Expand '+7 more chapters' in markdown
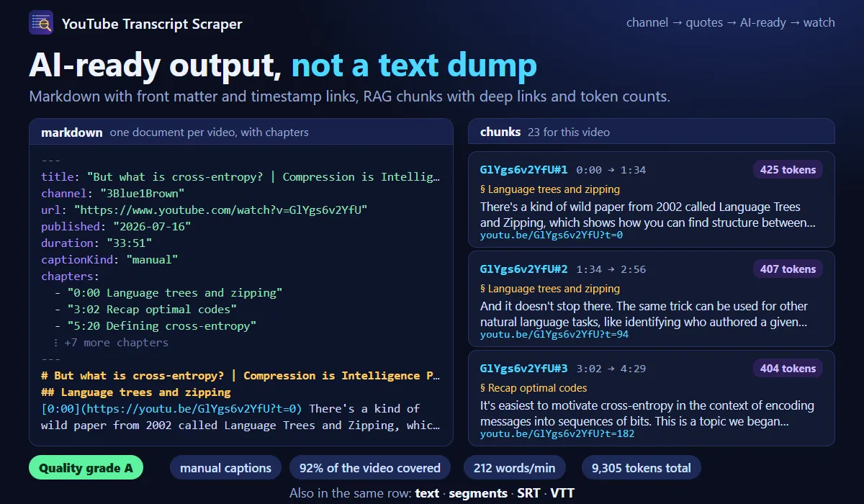 point(111,343)
